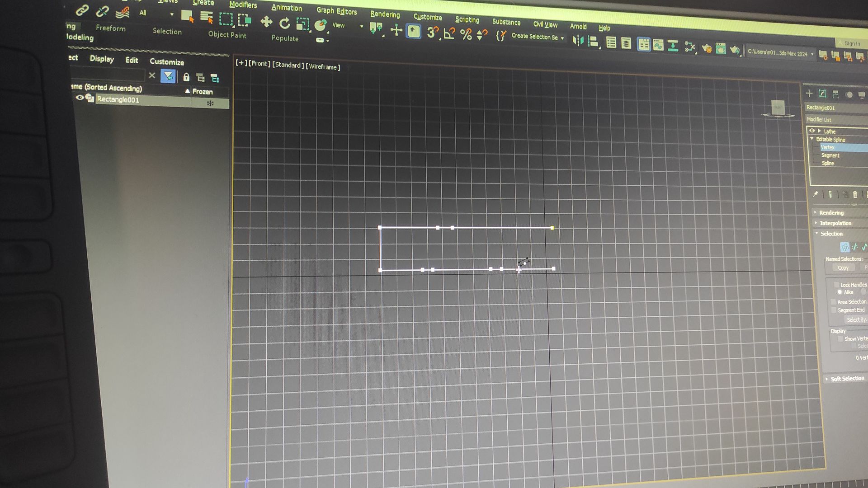Expand the Rendering rollout

pyautogui.click(x=830, y=212)
